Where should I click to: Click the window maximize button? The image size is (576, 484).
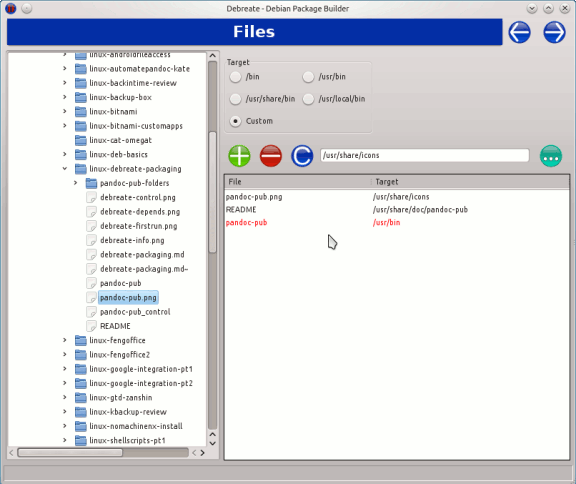548,8
